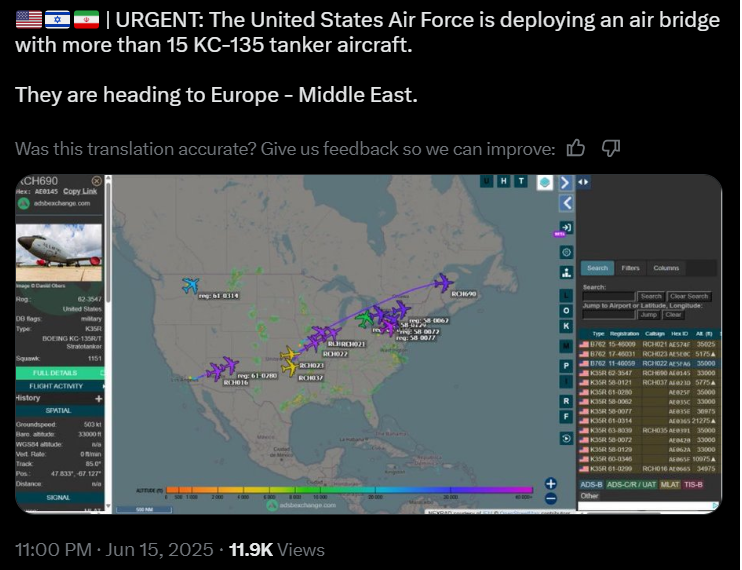742x570 pixels.
Task: Click the Clear Search button
Action: click(689, 297)
